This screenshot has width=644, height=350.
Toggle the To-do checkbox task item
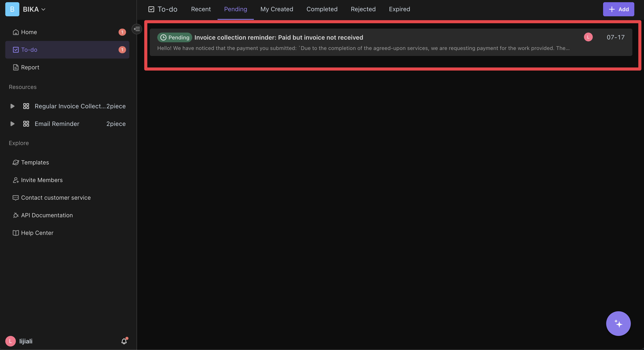click(x=15, y=50)
